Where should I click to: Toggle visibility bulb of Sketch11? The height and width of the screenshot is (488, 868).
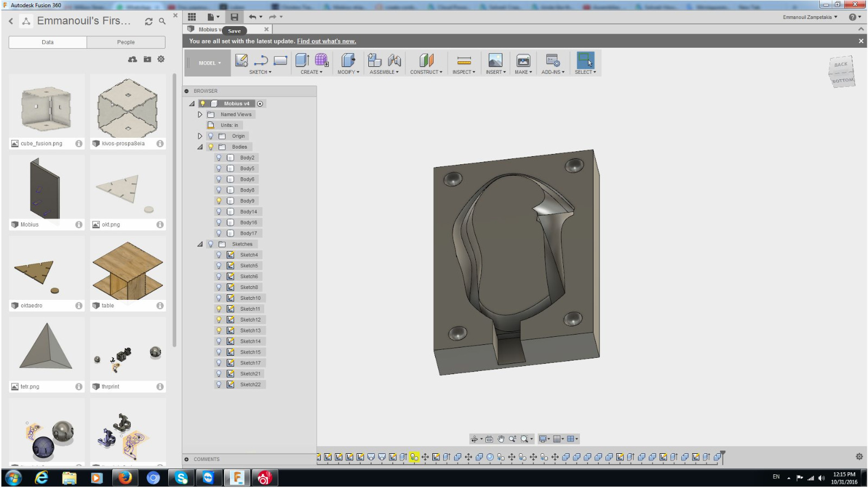pos(219,309)
